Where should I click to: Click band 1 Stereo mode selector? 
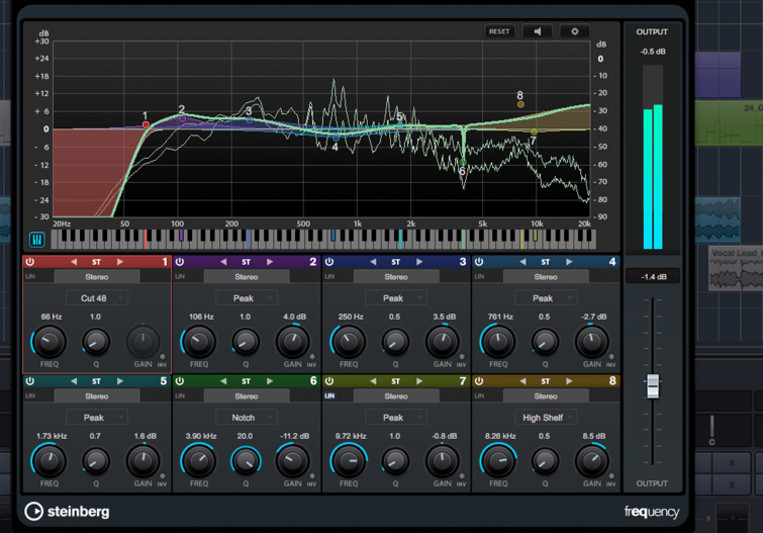pyautogui.click(x=97, y=276)
